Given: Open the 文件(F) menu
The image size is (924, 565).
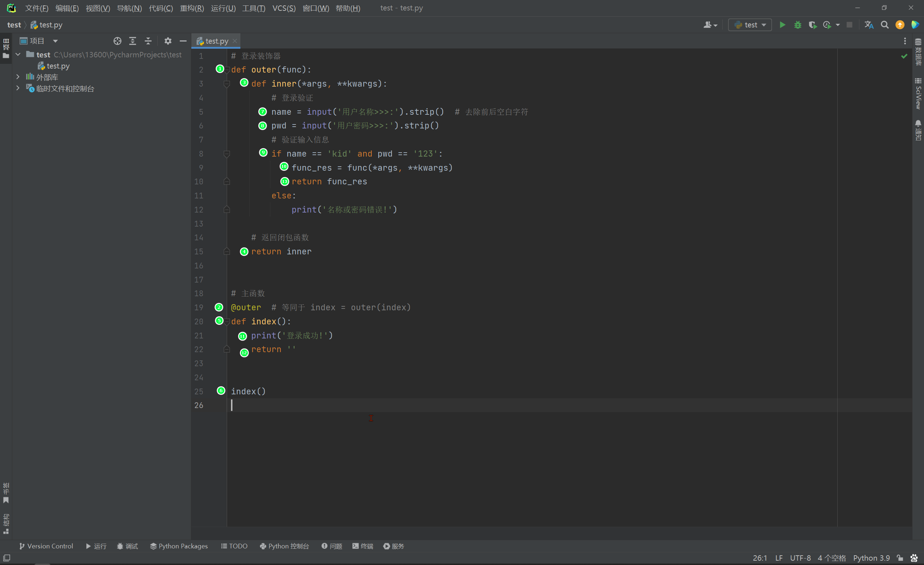Looking at the screenshot, I should (36, 8).
